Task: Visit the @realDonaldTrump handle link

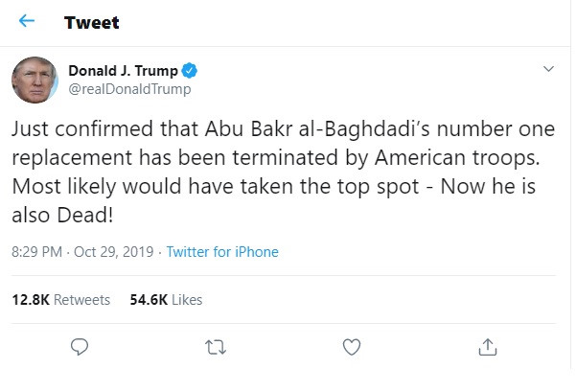Action: (129, 88)
